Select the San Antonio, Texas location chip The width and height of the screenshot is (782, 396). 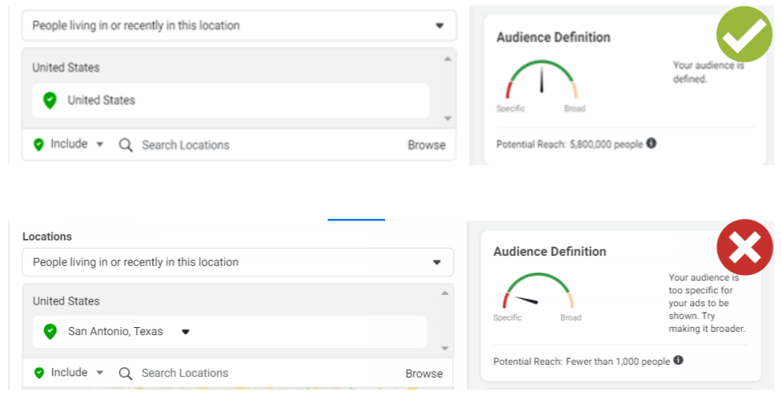tap(229, 332)
